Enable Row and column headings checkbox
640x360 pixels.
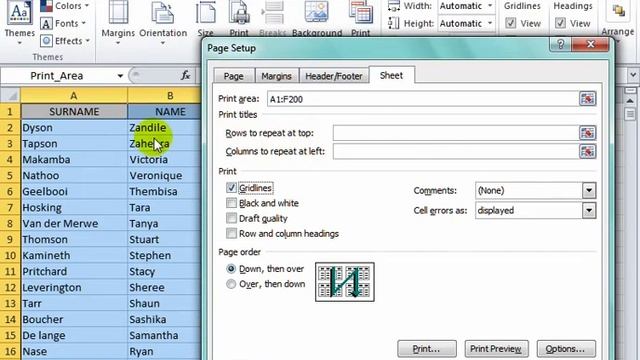(231, 233)
